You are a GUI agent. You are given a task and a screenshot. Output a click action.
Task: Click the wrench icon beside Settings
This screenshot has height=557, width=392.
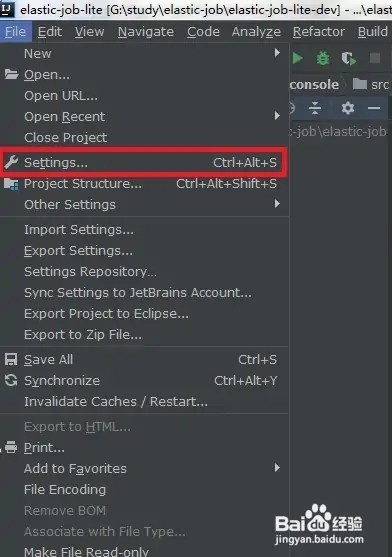pyautogui.click(x=11, y=162)
